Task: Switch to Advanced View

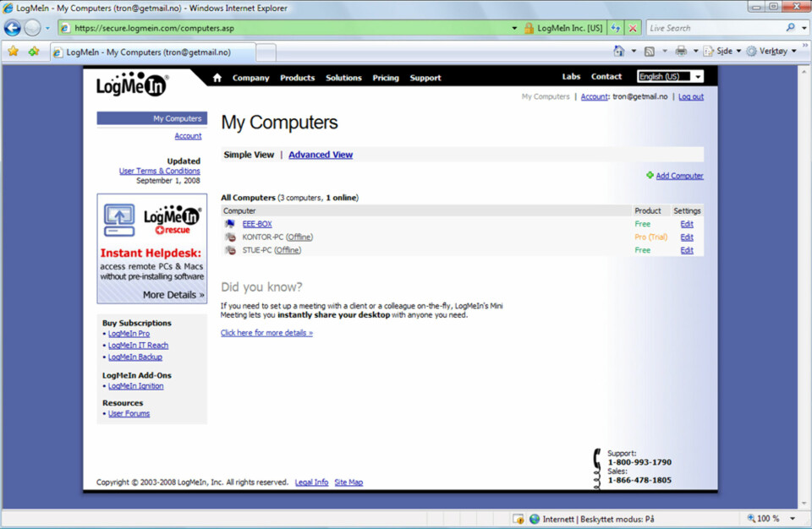Action: coord(321,155)
